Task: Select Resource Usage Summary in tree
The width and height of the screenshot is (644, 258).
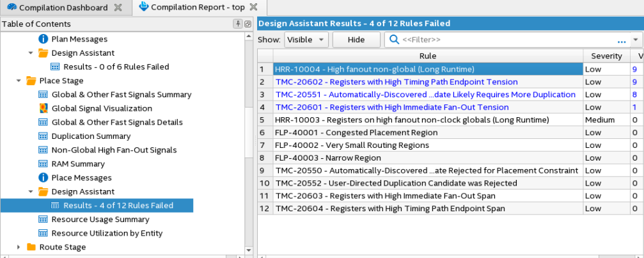Action: [100, 220]
